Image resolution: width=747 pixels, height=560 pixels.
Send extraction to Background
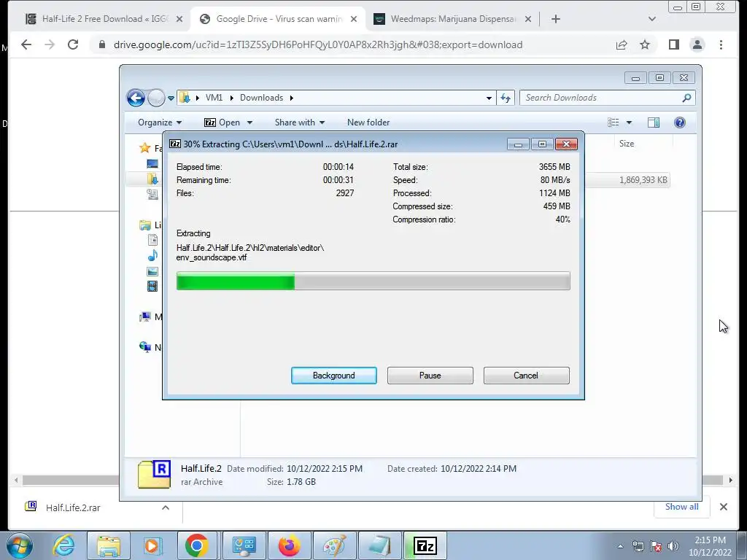click(x=333, y=376)
